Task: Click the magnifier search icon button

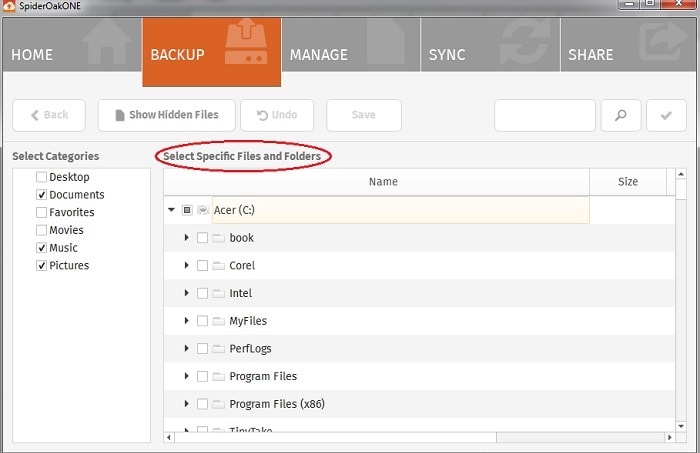Action: pos(621,115)
